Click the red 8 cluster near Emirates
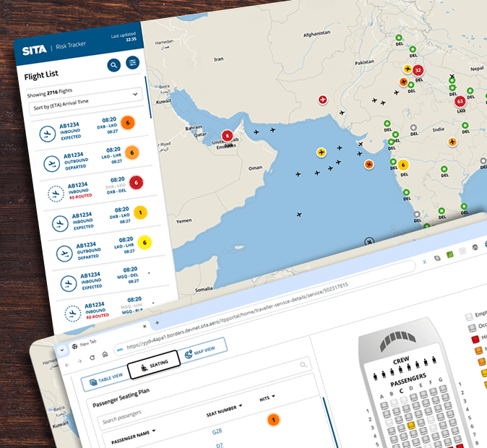487x448 pixels. (x=227, y=135)
